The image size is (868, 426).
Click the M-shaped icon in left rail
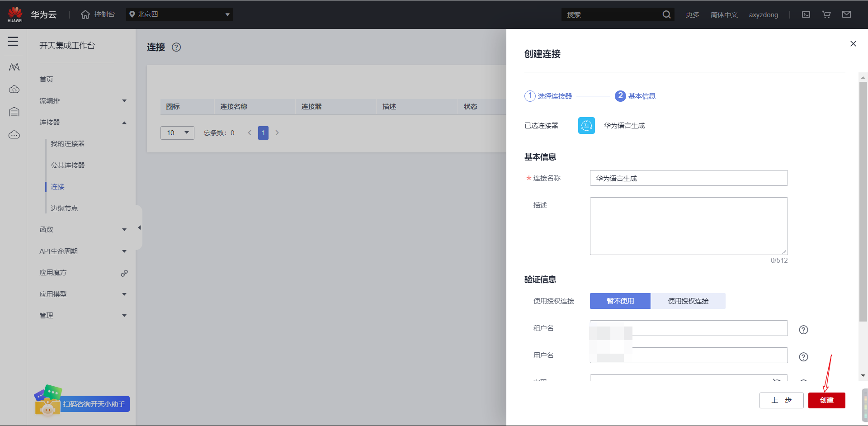click(14, 67)
